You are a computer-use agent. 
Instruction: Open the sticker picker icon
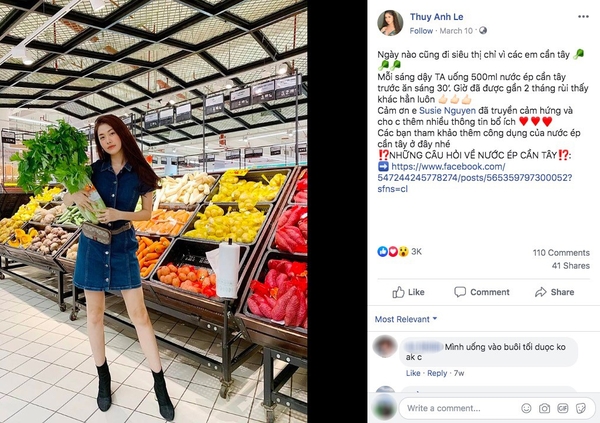[x=580, y=408]
